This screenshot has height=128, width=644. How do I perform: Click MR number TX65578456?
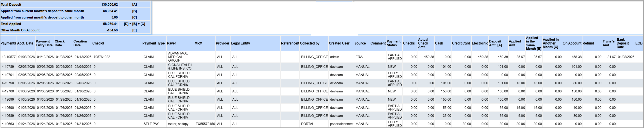205,124
